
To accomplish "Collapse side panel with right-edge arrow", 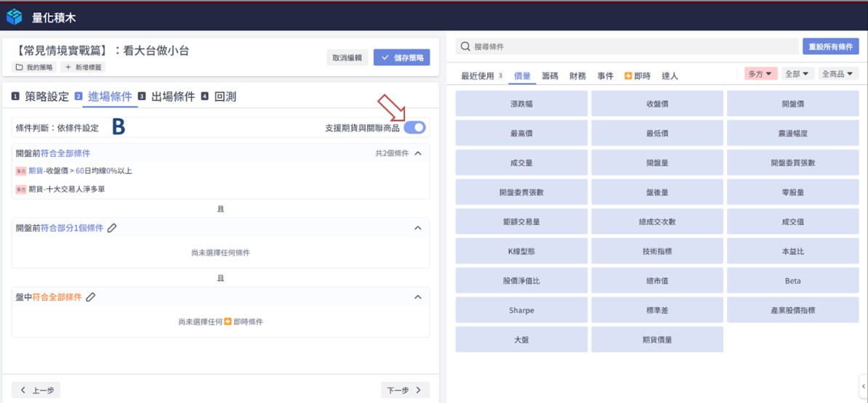I will (863, 386).
